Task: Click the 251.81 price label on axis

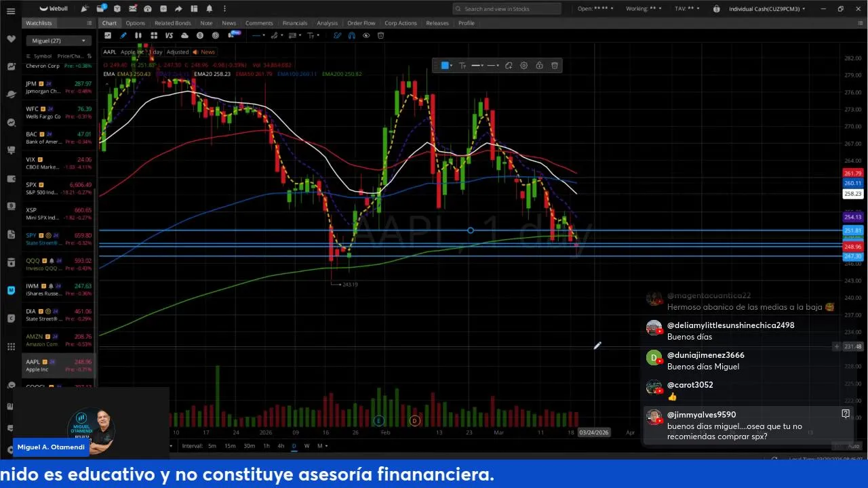Action: tap(852, 230)
